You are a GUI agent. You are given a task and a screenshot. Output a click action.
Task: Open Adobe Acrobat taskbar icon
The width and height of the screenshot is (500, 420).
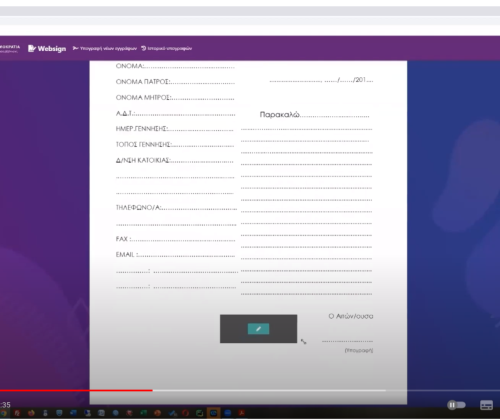(242, 413)
